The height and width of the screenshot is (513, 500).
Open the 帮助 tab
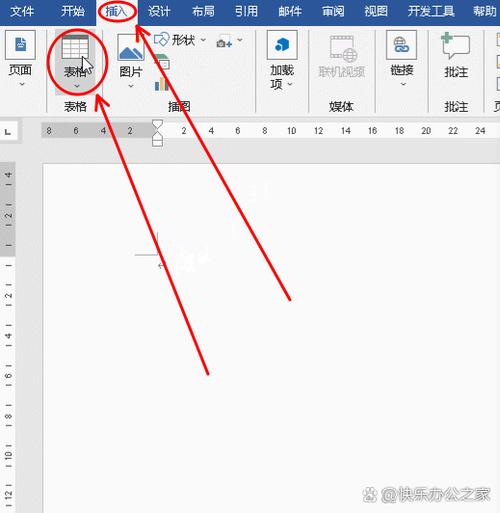(x=485, y=11)
